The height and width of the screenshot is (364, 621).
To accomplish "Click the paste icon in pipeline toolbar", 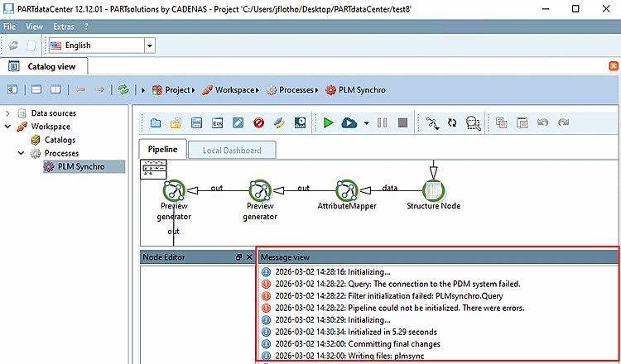I will pos(522,123).
